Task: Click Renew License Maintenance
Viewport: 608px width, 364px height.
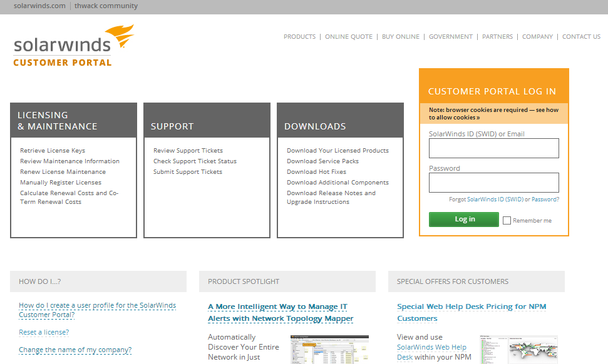Action: [63, 171]
